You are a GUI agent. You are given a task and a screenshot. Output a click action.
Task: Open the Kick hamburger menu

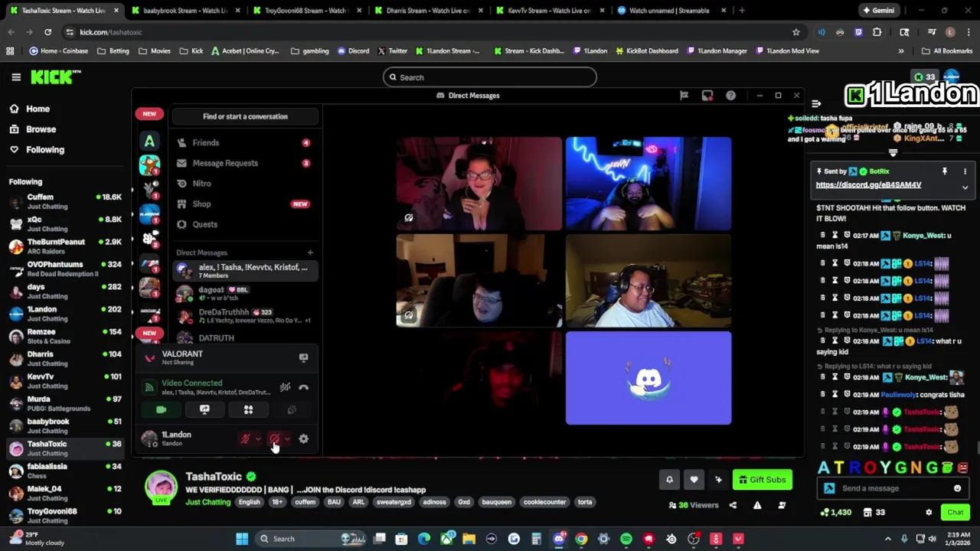click(16, 77)
